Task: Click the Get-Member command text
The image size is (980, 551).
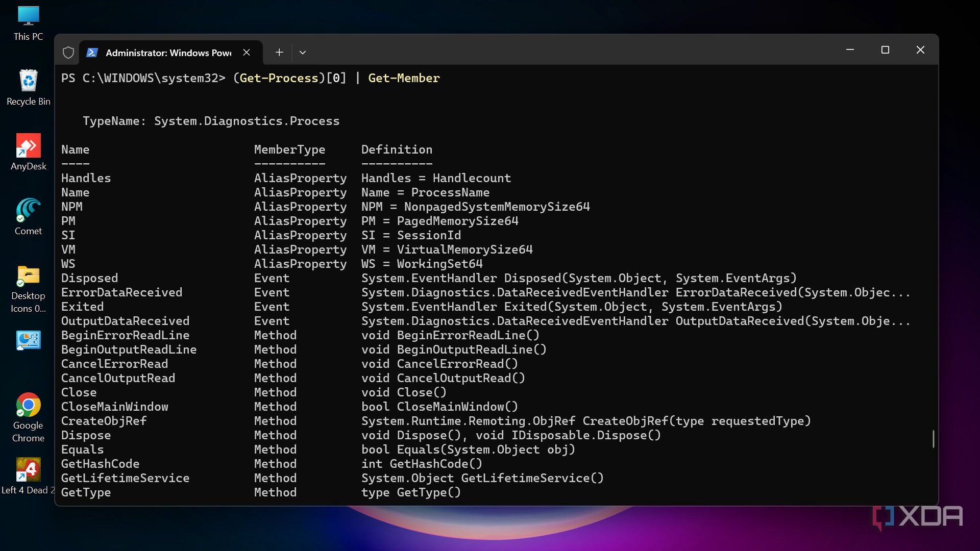Action: 404,78
